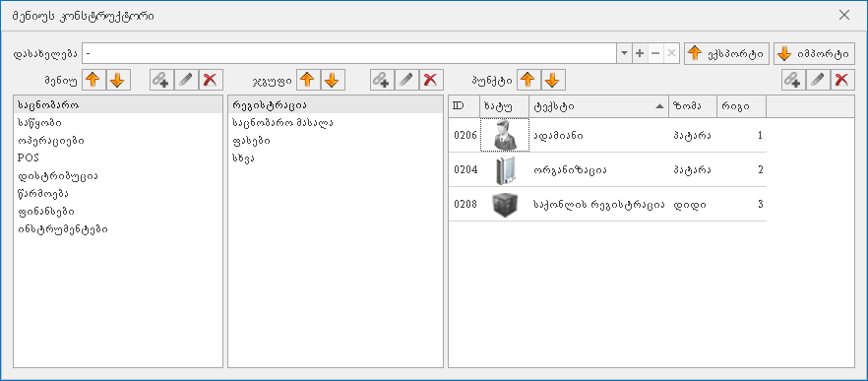Delete selected ჯგუფი with red X
Image resolution: width=868 pixels, height=381 pixels.
pyautogui.click(x=431, y=81)
